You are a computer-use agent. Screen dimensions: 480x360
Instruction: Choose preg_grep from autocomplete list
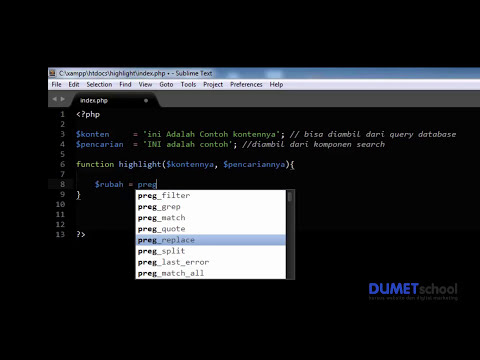pyautogui.click(x=211, y=207)
